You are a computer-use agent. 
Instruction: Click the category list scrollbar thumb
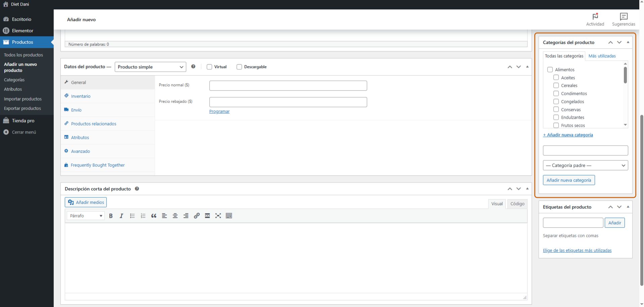click(x=625, y=75)
